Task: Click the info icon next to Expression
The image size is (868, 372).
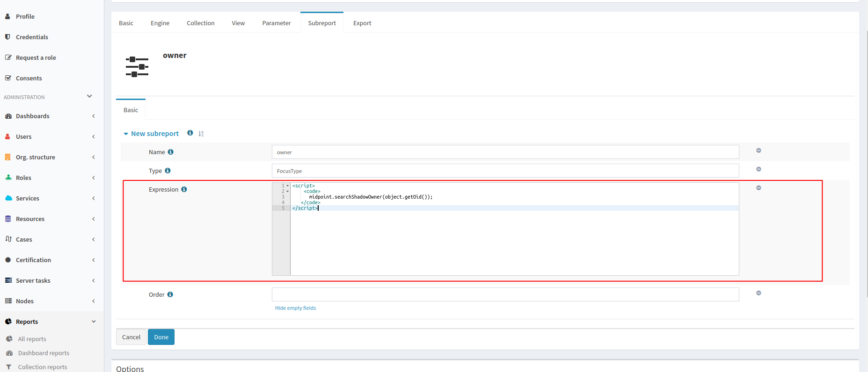Action: (x=184, y=189)
